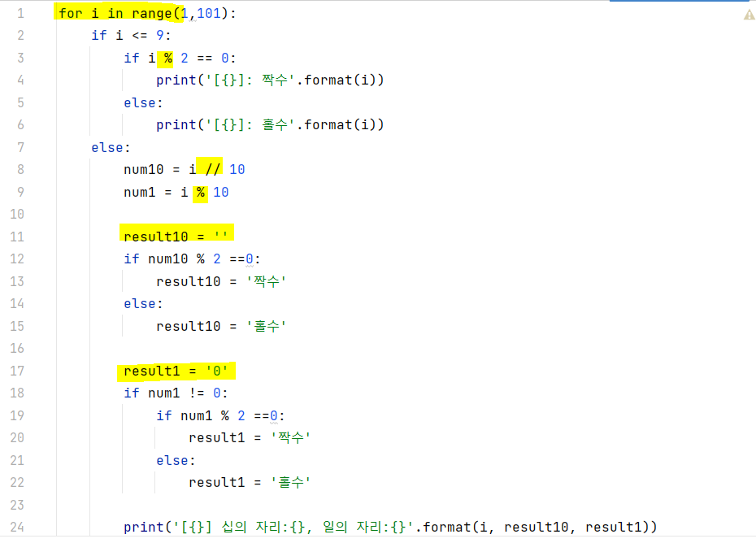Click 'if num1 % 2 ==0:' condition
The height and width of the screenshot is (543, 756).
pyautogui.click(x=220, y=415)
